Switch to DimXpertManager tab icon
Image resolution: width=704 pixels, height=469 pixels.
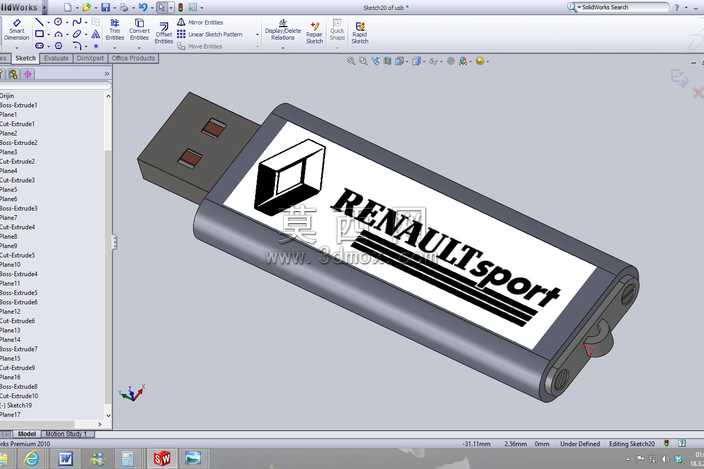click(x=28, y=74)
